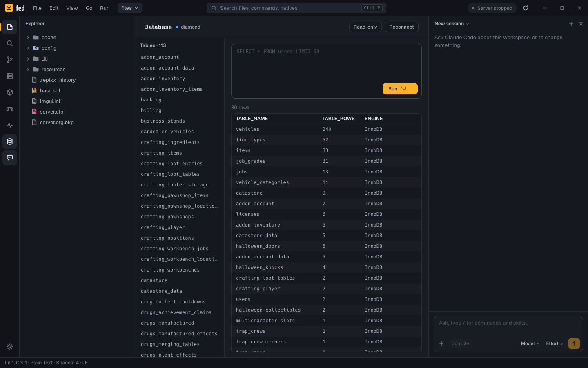Toggle the Read-only mode button
This screenshot has width=588, height=368.
click(365, 27)
